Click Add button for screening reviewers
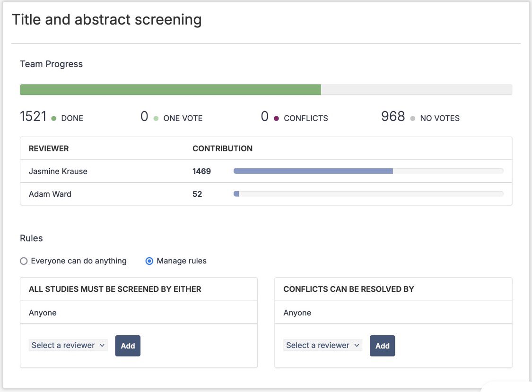Image resolution: width=532 pixels, height=392 pixels. (128, 346)
